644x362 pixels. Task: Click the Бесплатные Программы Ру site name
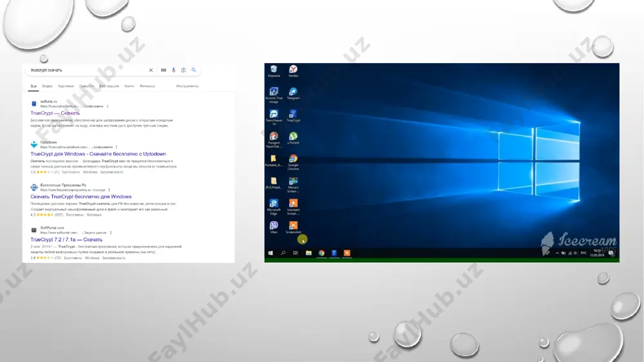tap(63, 186)
